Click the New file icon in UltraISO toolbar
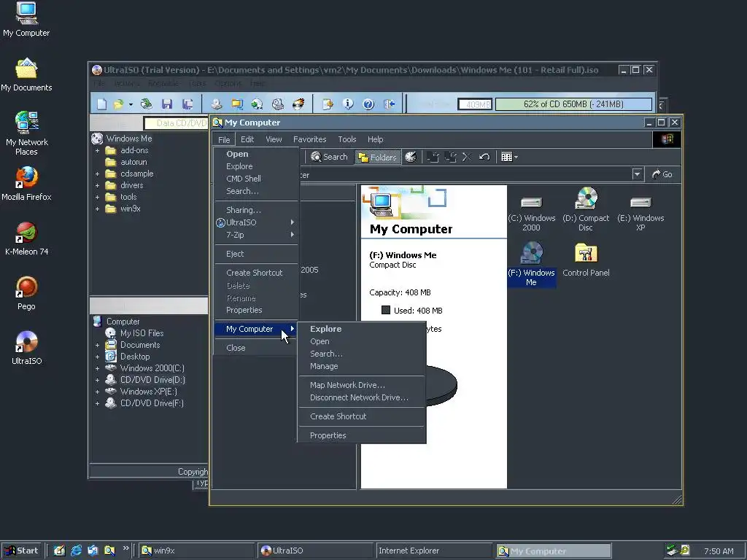Screen dimensions: 747x560 [x=101, y=104]
